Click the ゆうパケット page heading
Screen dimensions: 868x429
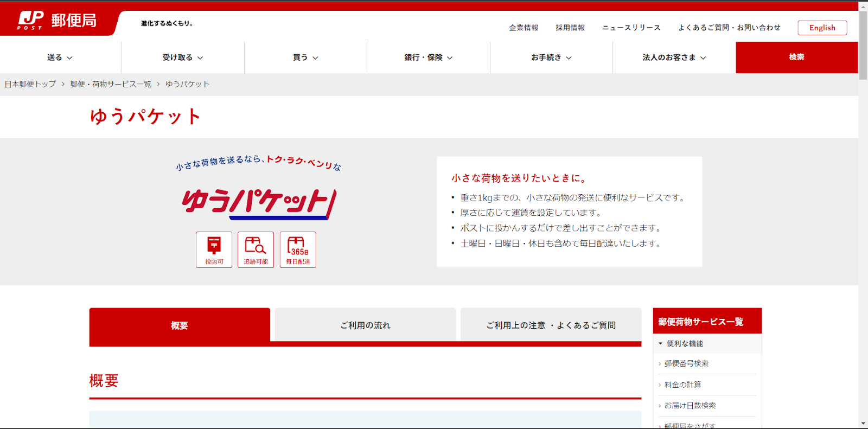click(x=145, y=117)
